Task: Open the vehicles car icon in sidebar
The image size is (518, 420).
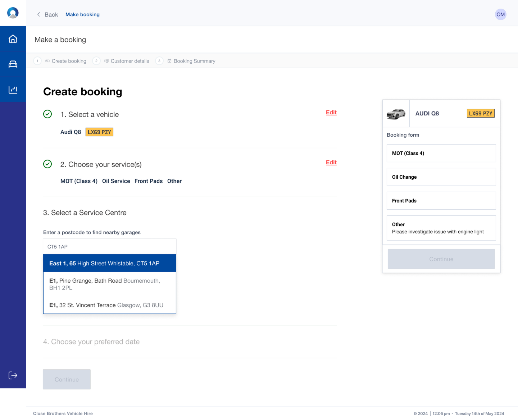Action: 13,64
